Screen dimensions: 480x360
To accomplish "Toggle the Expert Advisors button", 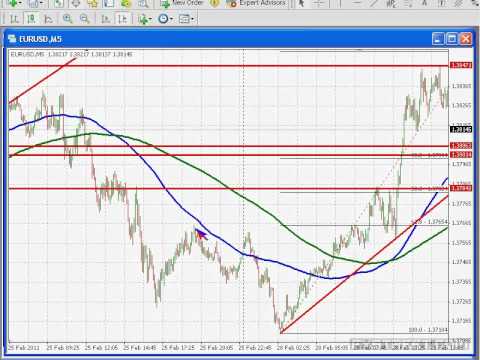I will 256,3.
